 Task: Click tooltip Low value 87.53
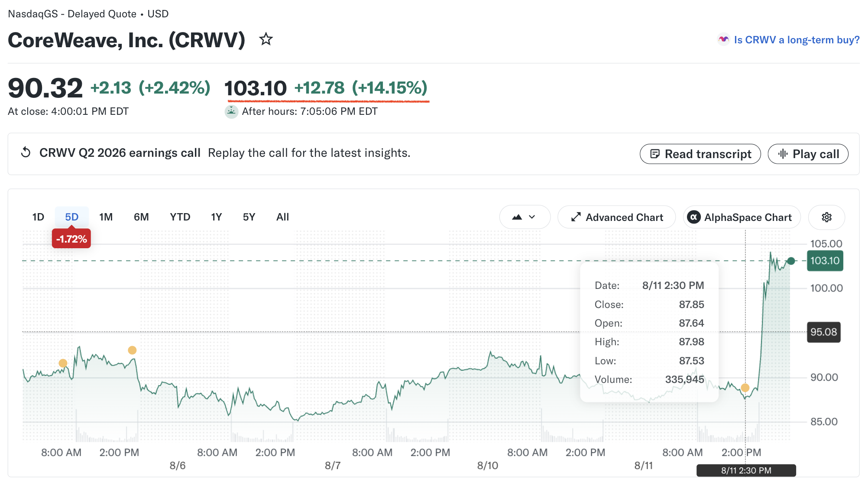[x=691, y=361]
